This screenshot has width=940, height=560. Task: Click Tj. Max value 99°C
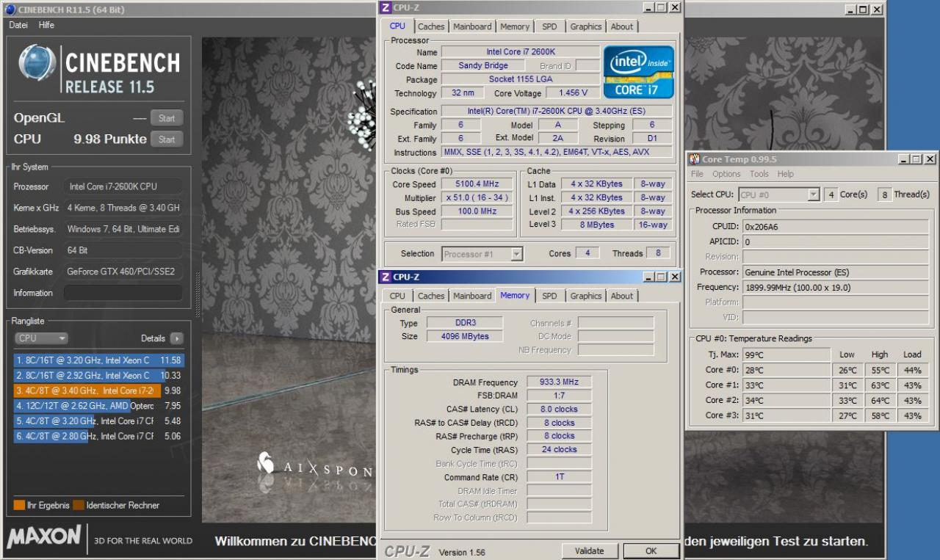click(786, 354)
